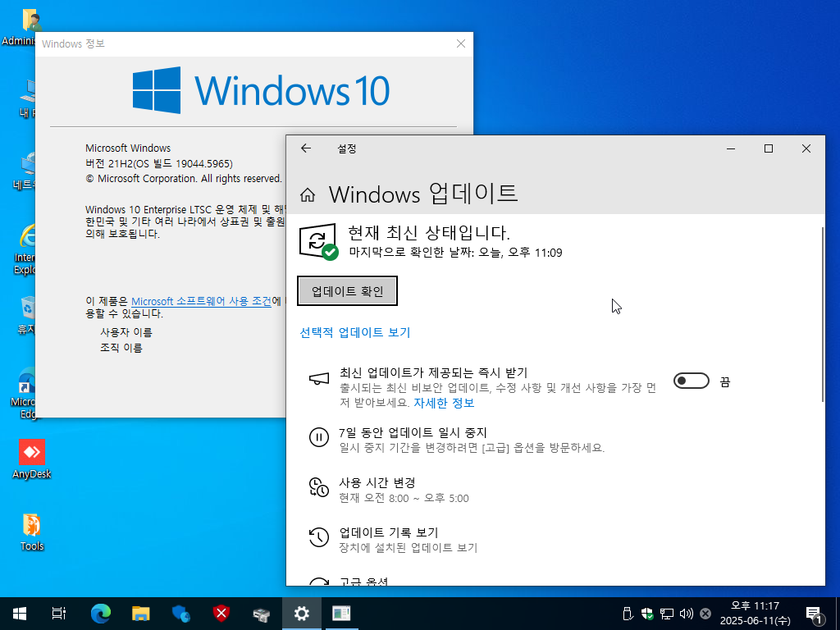Minimize the 설정 window
This screenshot has height=630, width=840.
click(x=731, y=148)
